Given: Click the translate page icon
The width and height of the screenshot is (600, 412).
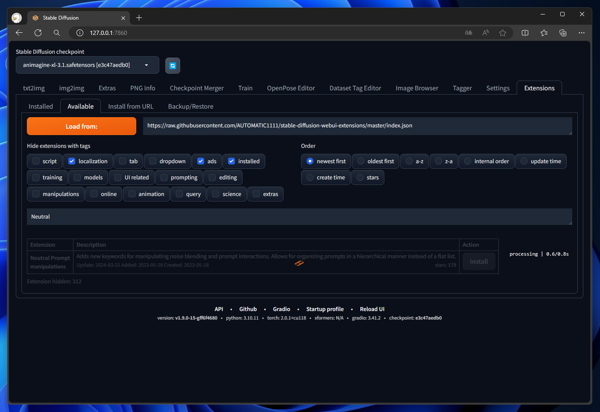Looking at the screenshot, I should click(468, 33).
